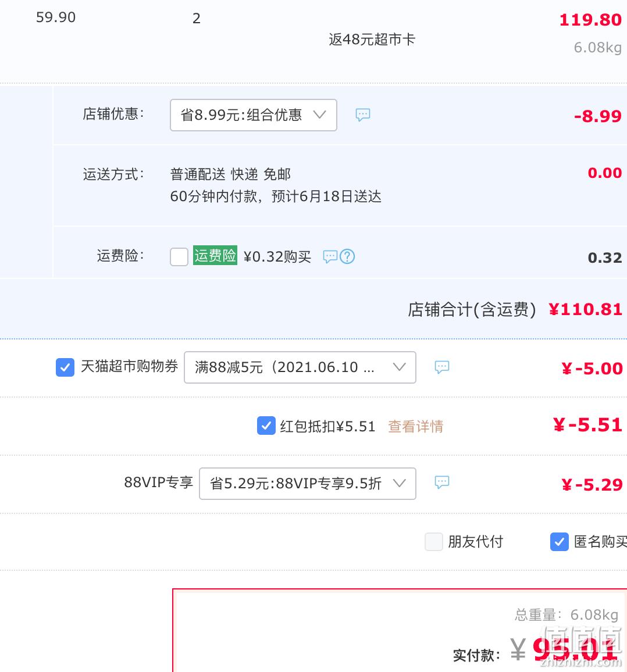Expand the 88VIP专享9.5折 dropdown
Screen dimensions: 627x672
[308, 484]
